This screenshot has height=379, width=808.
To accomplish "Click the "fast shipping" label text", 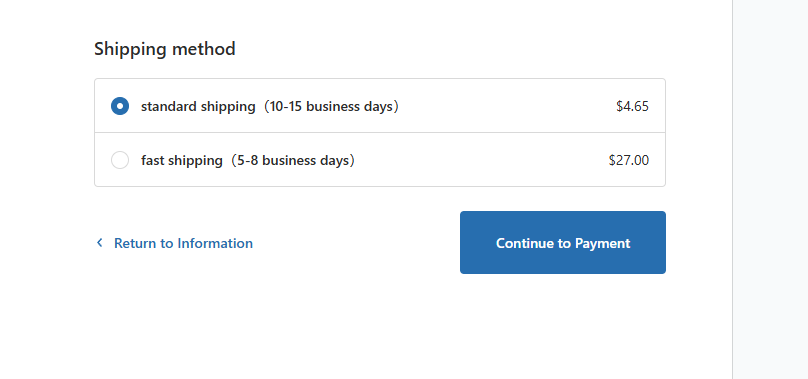I will [x=181, y=160].
